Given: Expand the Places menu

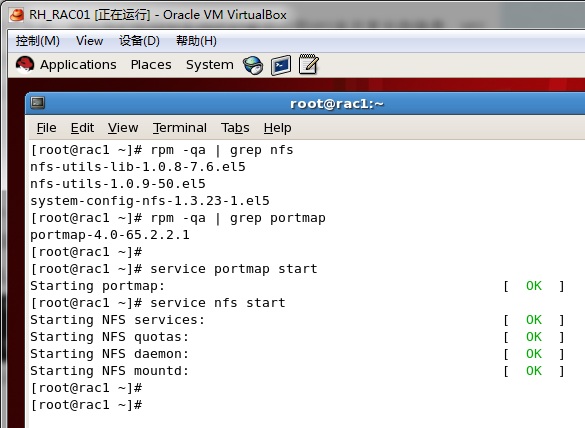Looking at the screenshot, I should tap(151, 65).
